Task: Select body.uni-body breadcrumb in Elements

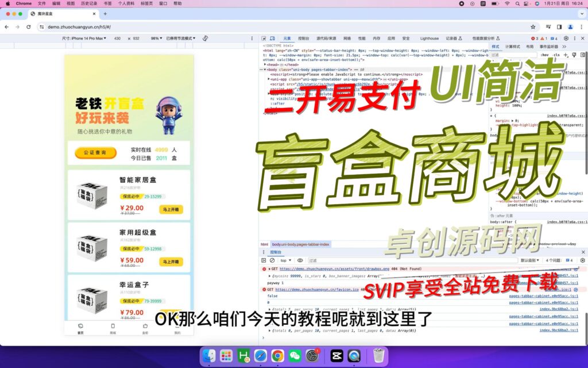Action: click(x=301, y=244)
